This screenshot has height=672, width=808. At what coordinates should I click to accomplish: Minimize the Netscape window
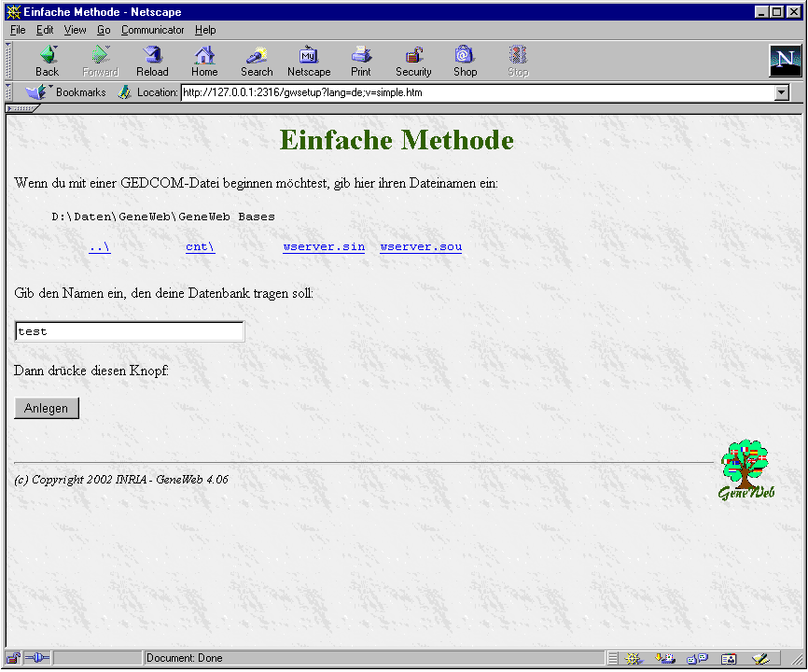pos(761,11)
